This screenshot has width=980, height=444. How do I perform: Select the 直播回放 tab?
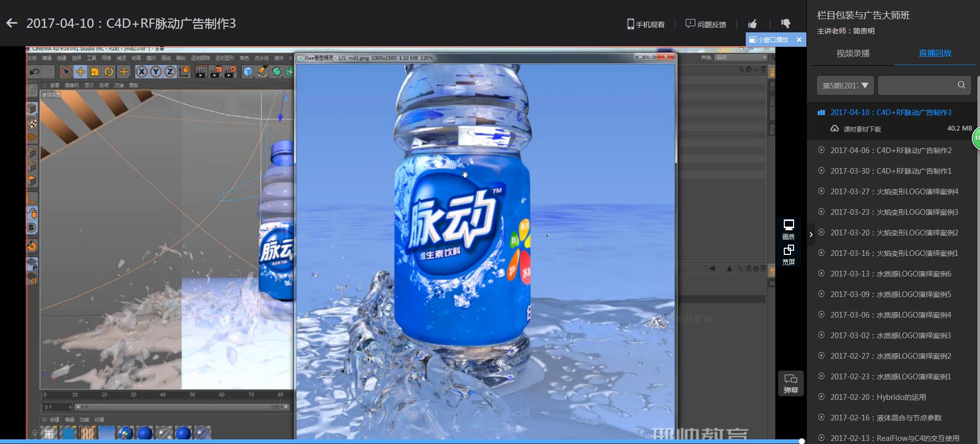(x=935, y=53)
